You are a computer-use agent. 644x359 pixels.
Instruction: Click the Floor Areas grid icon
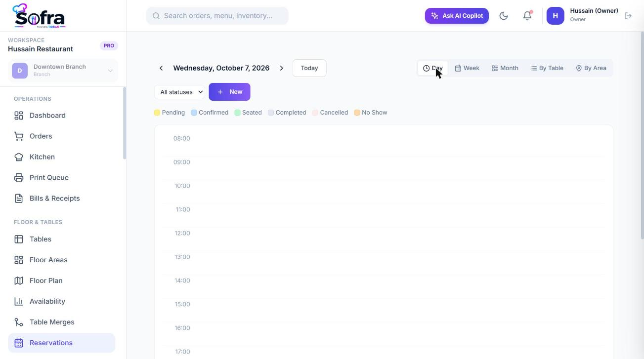pyautogui.click(x=19, y=260)
